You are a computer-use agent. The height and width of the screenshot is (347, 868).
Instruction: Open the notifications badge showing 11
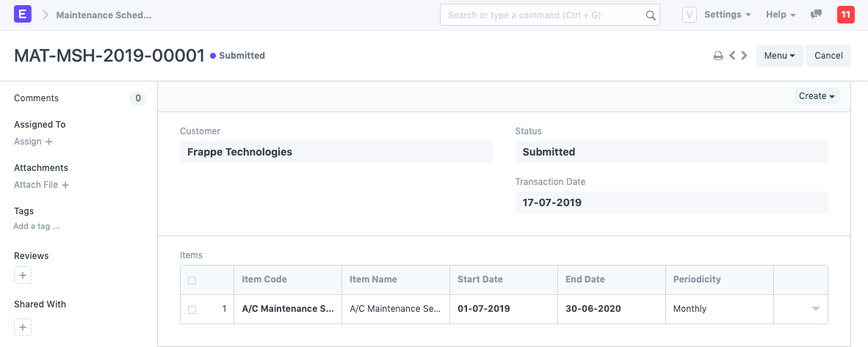coord(845,15)
